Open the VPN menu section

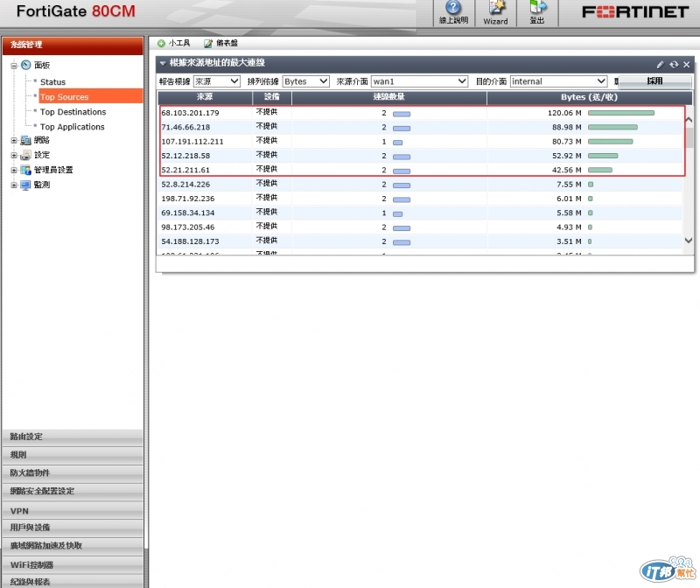73,511
